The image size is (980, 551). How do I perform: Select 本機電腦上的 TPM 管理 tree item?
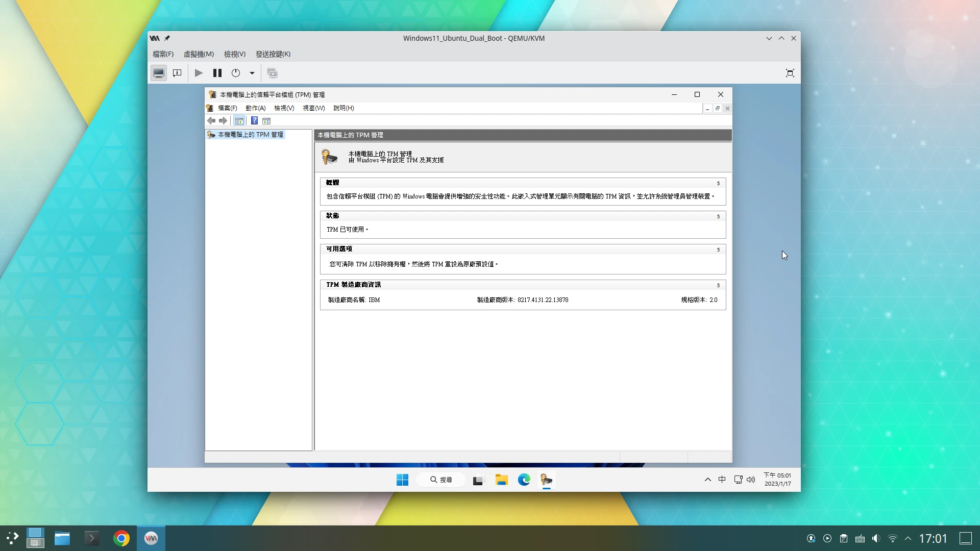pyautogui.click(x=250, y=134)
